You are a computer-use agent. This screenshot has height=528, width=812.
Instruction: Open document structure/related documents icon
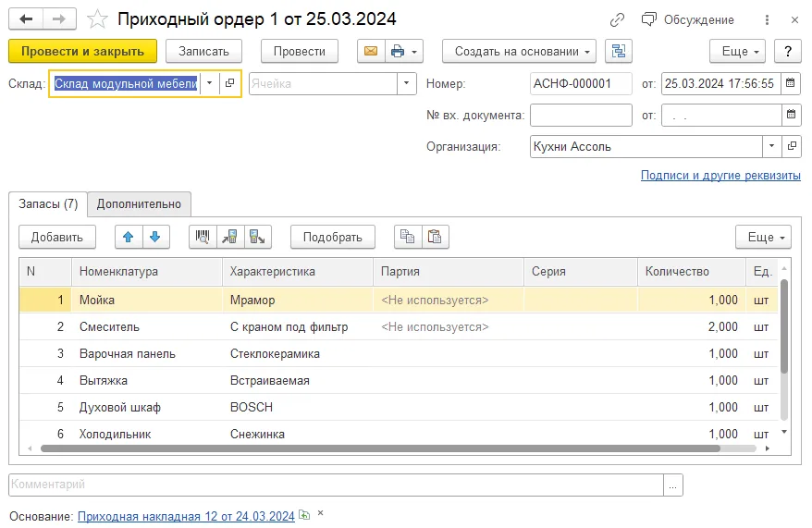pyautogui.click(x=619, y=51)
